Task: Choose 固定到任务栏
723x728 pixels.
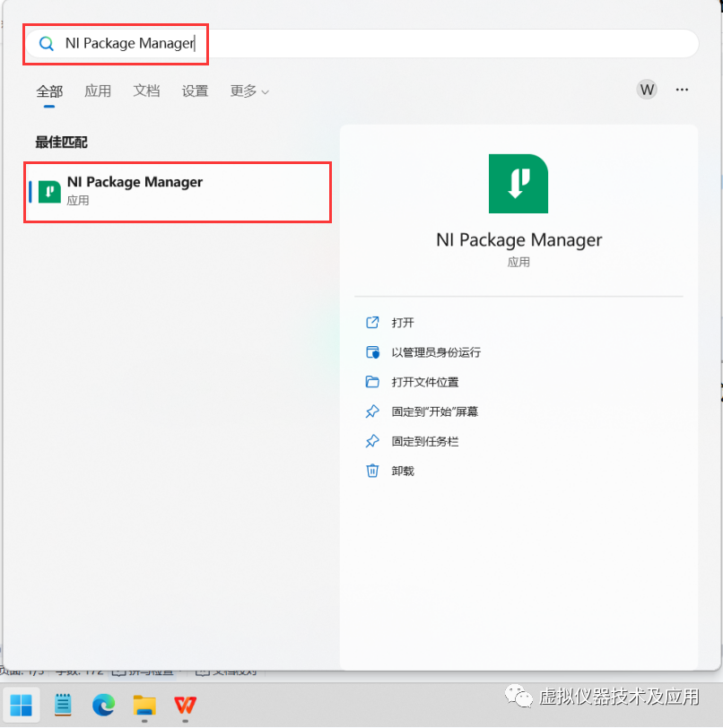Action: 424,441
